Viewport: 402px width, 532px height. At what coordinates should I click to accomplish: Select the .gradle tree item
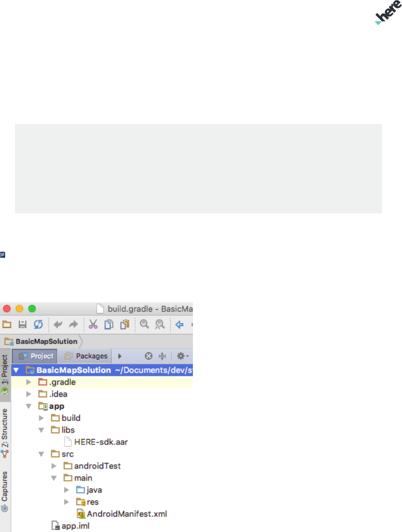57,382
